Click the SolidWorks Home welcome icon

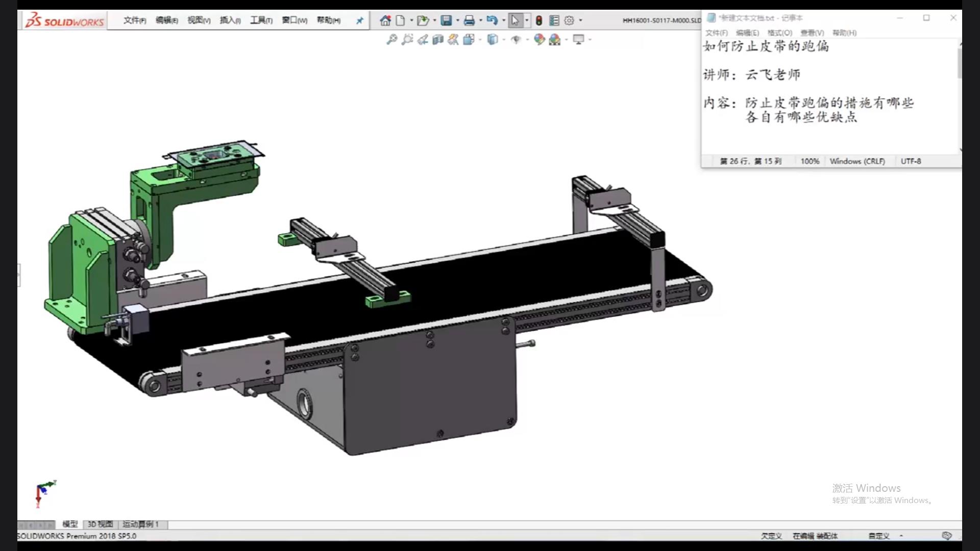click(385, 20)
